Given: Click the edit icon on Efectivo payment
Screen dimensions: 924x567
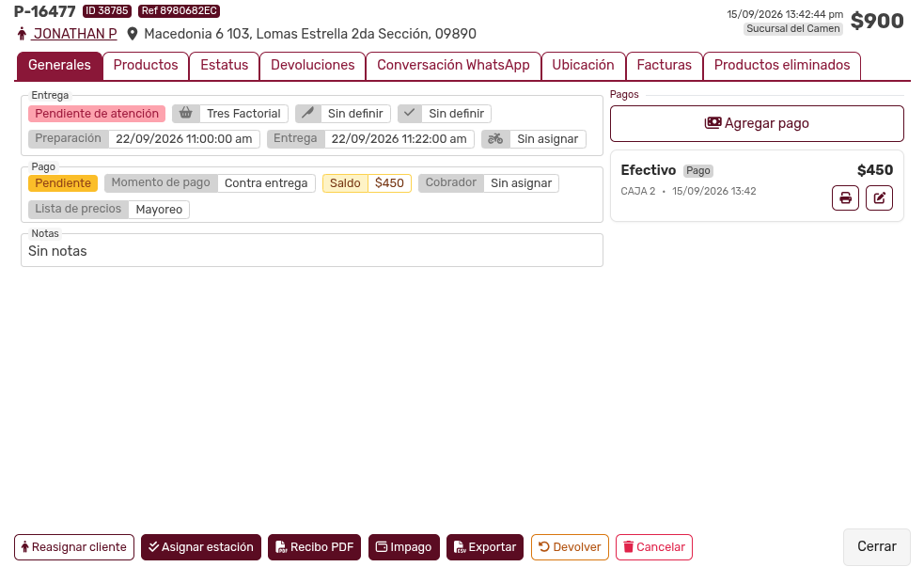Looking at the screenshot, I should click(x=879, y=198).
